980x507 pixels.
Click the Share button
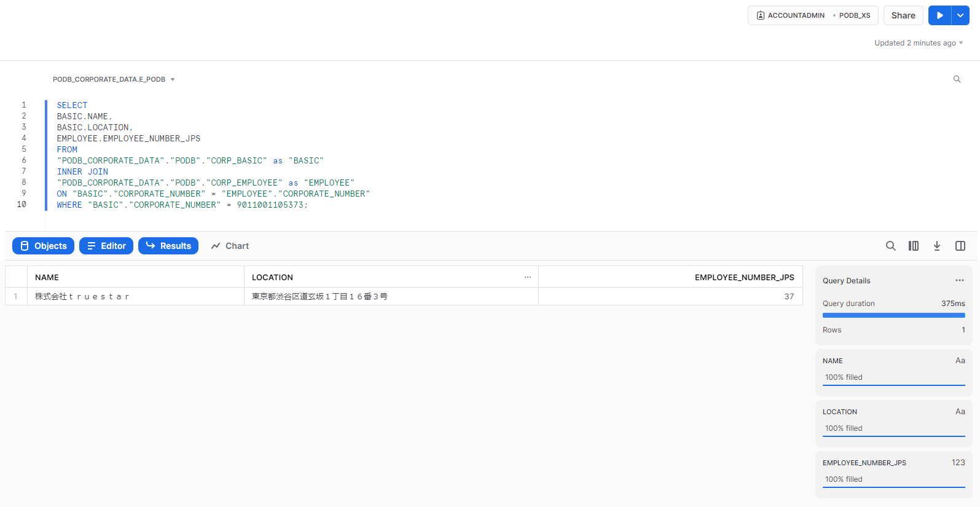(903, 15)
